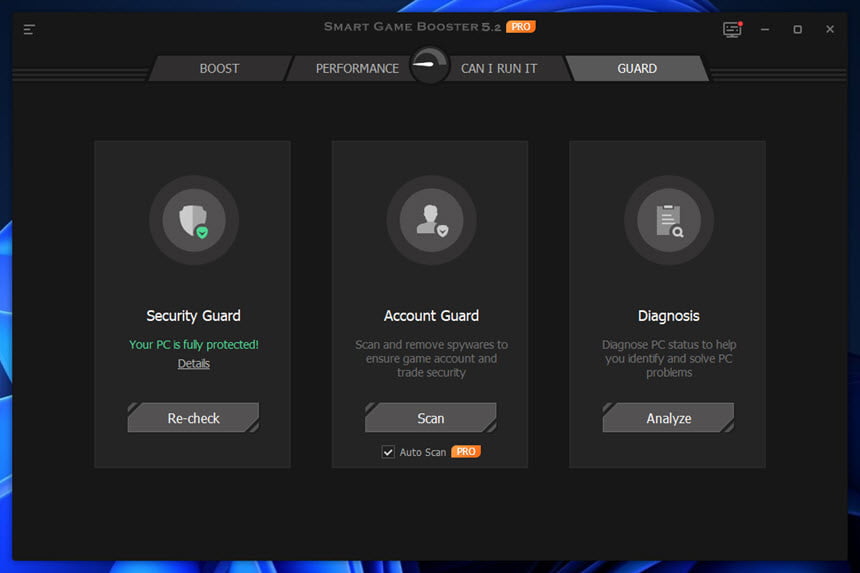Minimize the Smart Game Booster window

pyautogui.click(x=765, y=30)
